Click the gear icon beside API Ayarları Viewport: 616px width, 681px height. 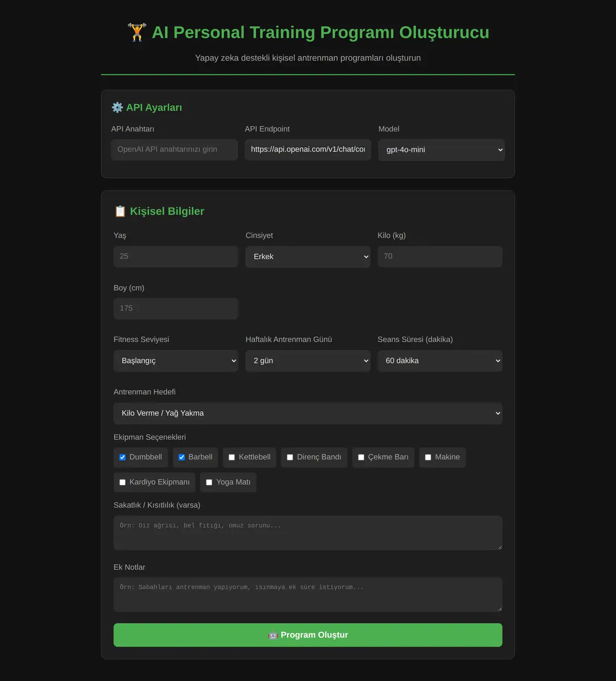tap(117, 107)
